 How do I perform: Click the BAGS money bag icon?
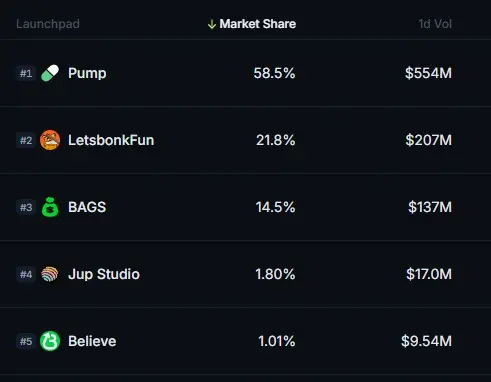pyautogui.click(x=50, y=207)
